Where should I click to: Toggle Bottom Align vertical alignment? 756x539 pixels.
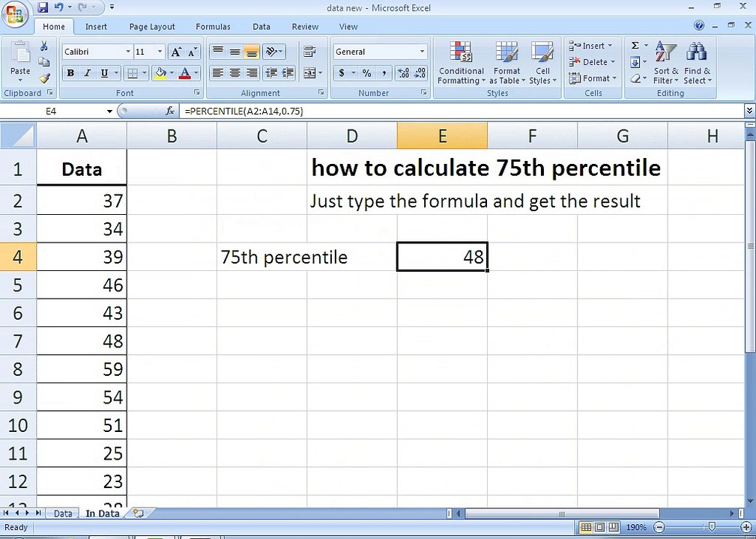[x=252, y=51]
